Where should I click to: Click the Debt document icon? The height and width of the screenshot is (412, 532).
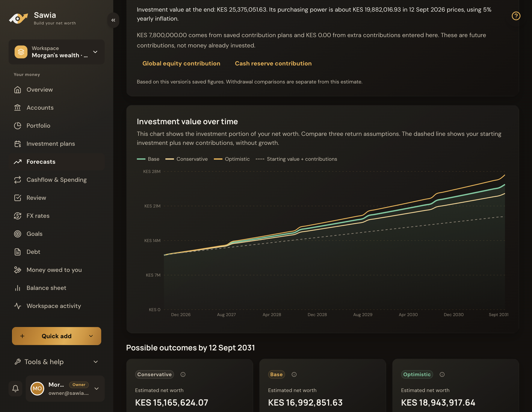coord(18,252)
